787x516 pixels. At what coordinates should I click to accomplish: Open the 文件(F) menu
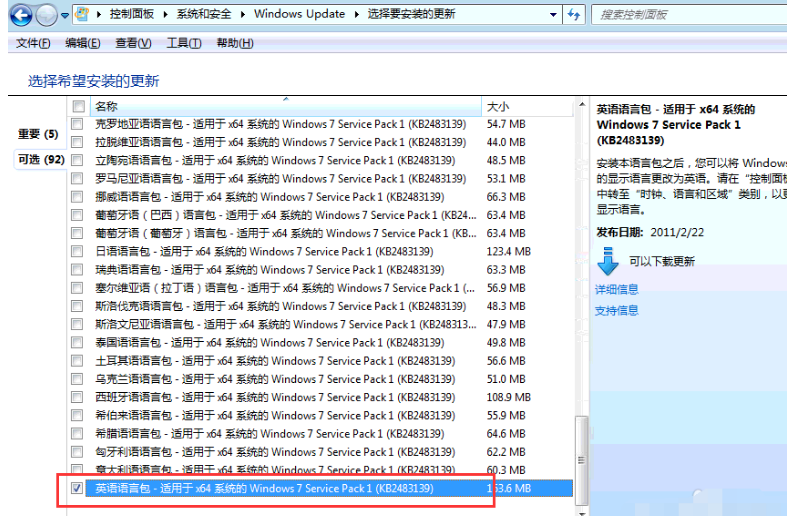[x=33, y=43]
